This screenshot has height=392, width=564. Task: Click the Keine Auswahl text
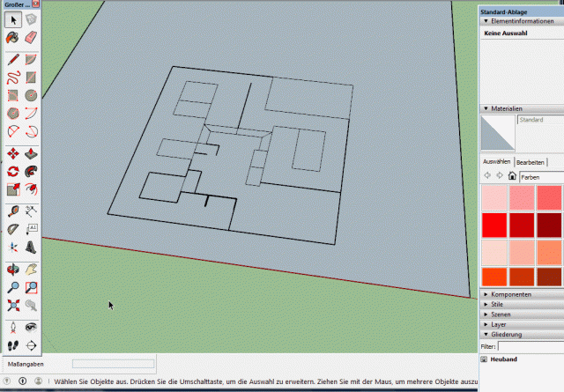(505, 33)
